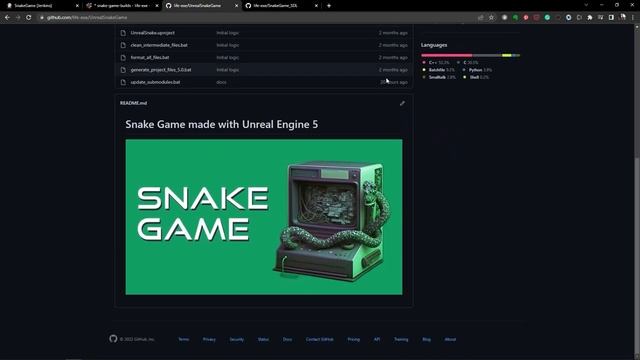Click the Batchfile language entry
Image resolution: width=640 pixels, height=360 pixels.
click(x=438, y=70)
